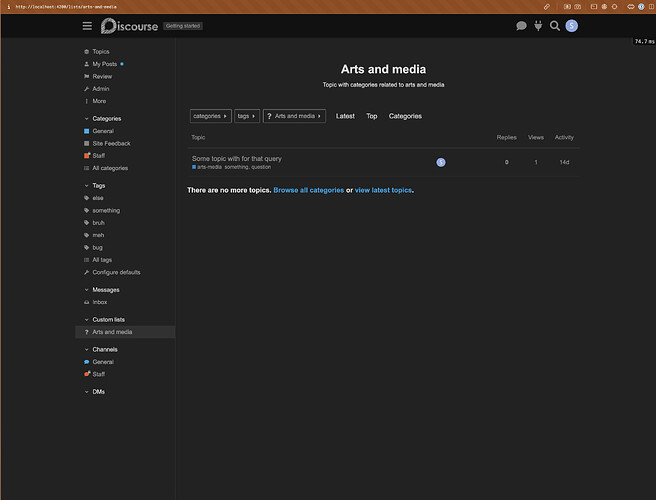
Task: Sort by Replies column header
Action: pos(506,138)
